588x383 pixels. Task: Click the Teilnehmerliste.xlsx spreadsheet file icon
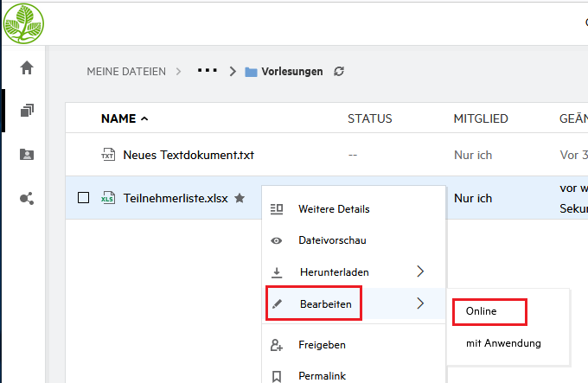108,198
